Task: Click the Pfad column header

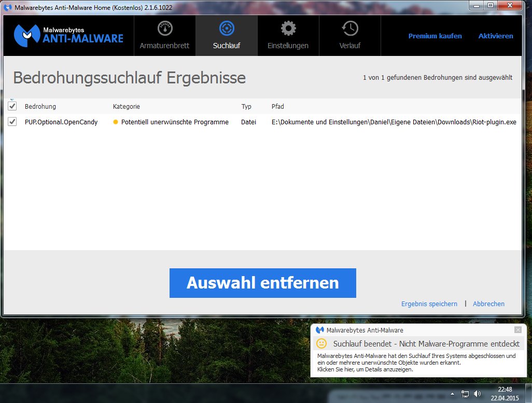Action: [x=277, y=106]
